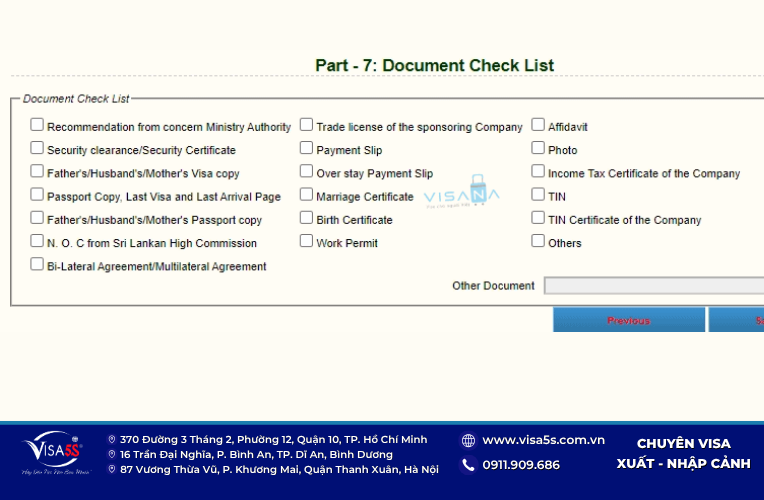The height and width of the screenshot is (500, 764).
Task: Select Income Tax Certificate of the Company
Action: pyautogui.click(x=538, y=171)
